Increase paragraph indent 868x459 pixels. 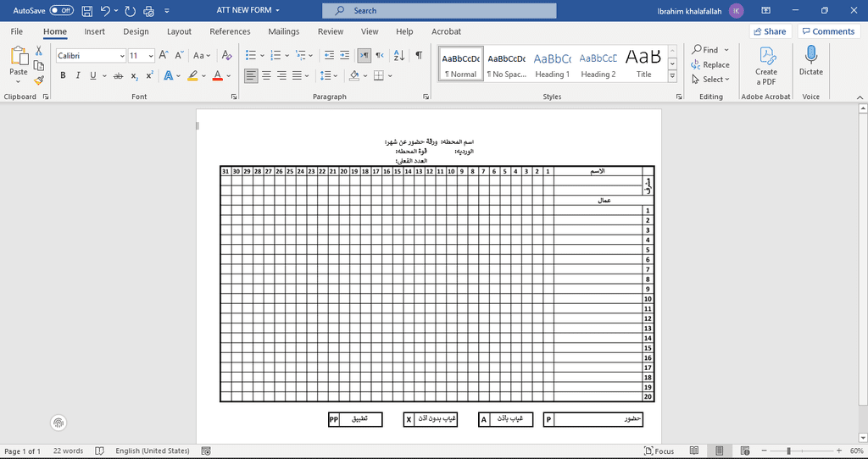pos(343,56)
